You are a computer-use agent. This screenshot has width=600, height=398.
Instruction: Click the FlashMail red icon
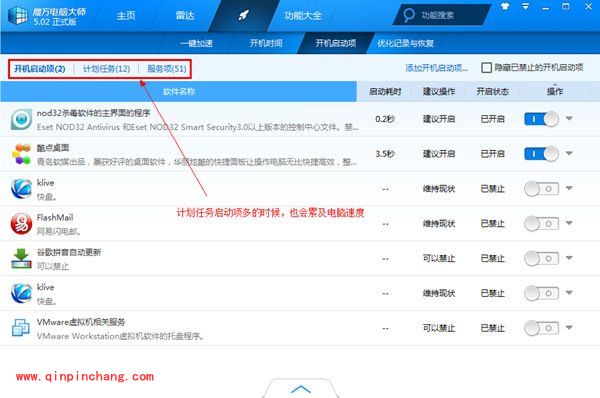point(21,223)
